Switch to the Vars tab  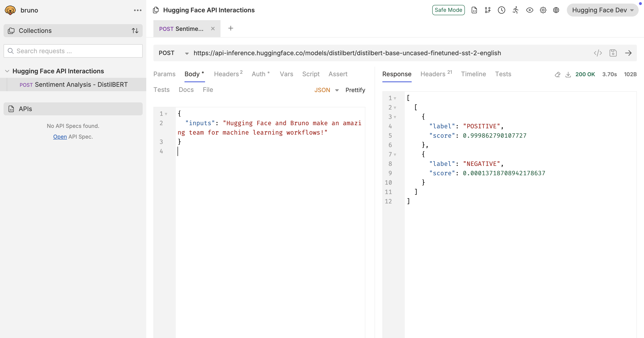point(286,74)
